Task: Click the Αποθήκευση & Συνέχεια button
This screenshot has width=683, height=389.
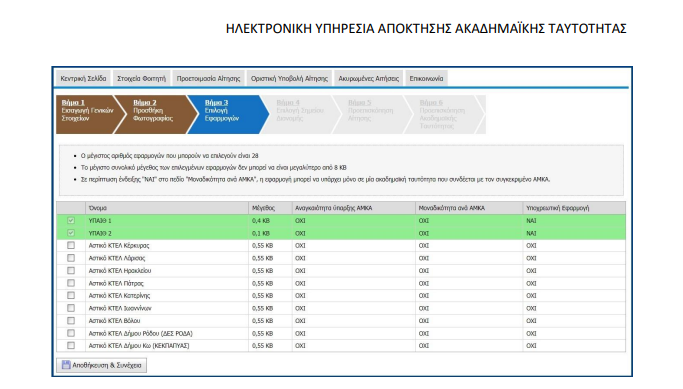Action: tap(101, 365)
